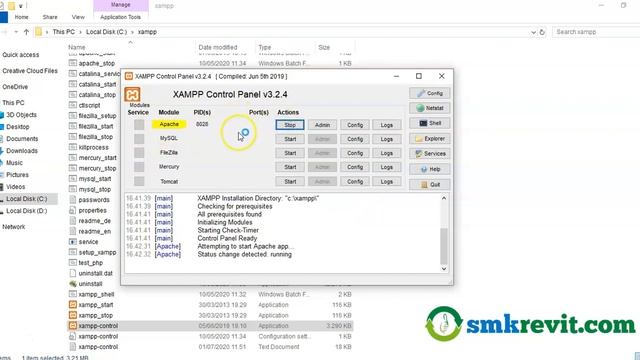Select Creative Cloud Files in sidebar
This screenshot has height=360, width=640.
30,71
